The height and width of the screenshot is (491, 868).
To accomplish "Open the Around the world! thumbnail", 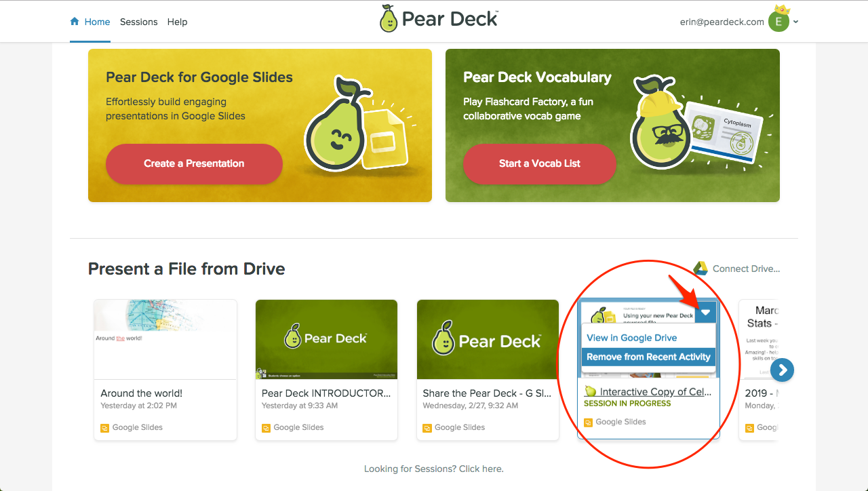I will pos(165,339).
